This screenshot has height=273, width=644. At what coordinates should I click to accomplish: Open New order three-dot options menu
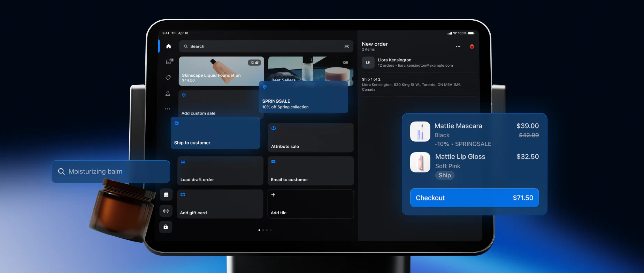coord(458,46)
